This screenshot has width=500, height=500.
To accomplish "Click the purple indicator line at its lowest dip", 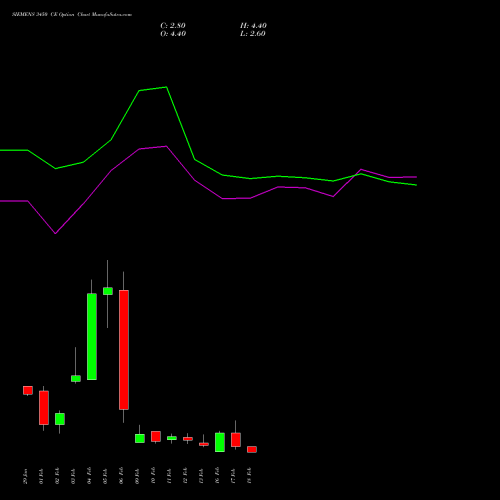I will pyautogui.click(x=55, y=233).
